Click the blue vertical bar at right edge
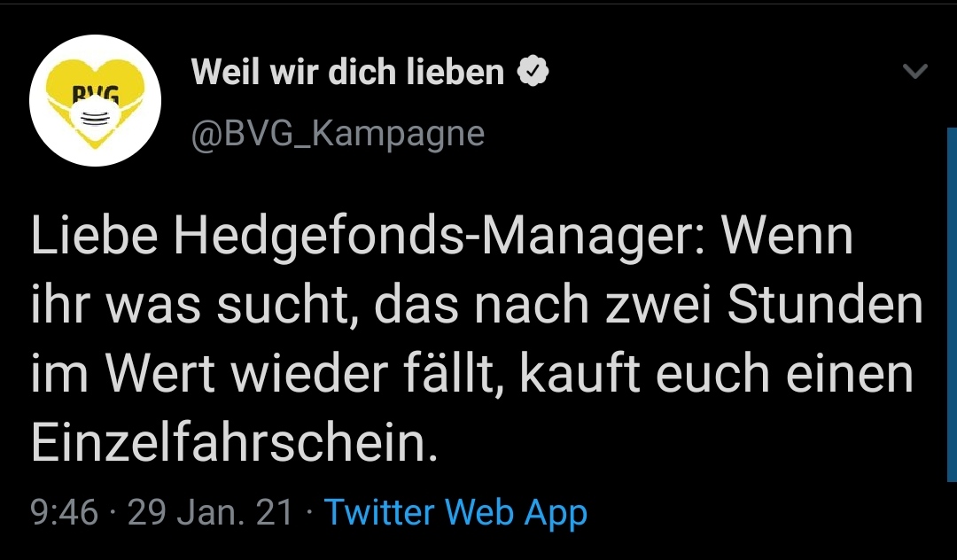The image size is (957, 560). coord(952,301)
